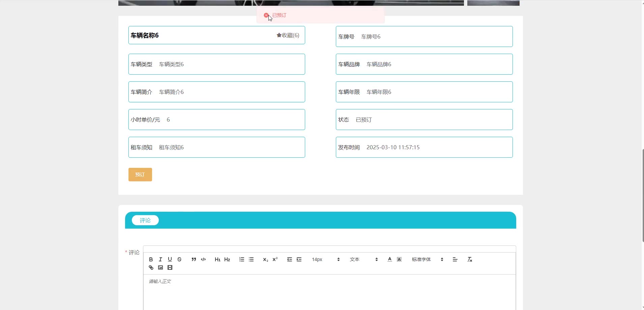The width and height of the screenshot is (644, 310).
Task: Insert a hyperlink into comment
Action: 151,267
